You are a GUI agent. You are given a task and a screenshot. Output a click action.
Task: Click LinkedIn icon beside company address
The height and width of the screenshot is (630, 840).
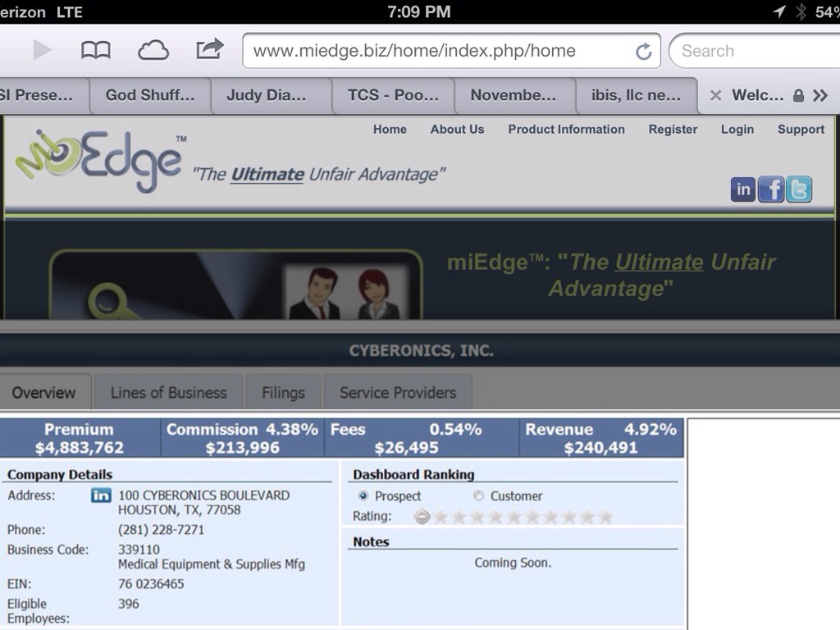[x=101, y=495]
